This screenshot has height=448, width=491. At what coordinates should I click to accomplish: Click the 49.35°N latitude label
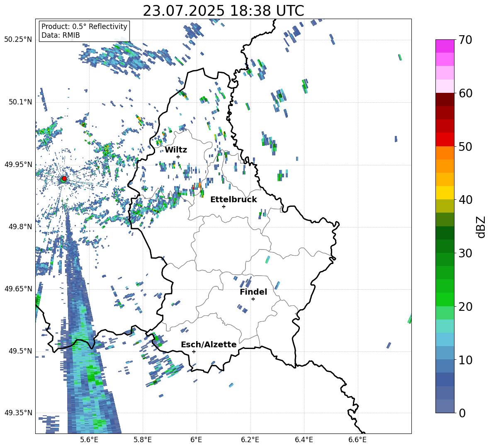point(18,413)
